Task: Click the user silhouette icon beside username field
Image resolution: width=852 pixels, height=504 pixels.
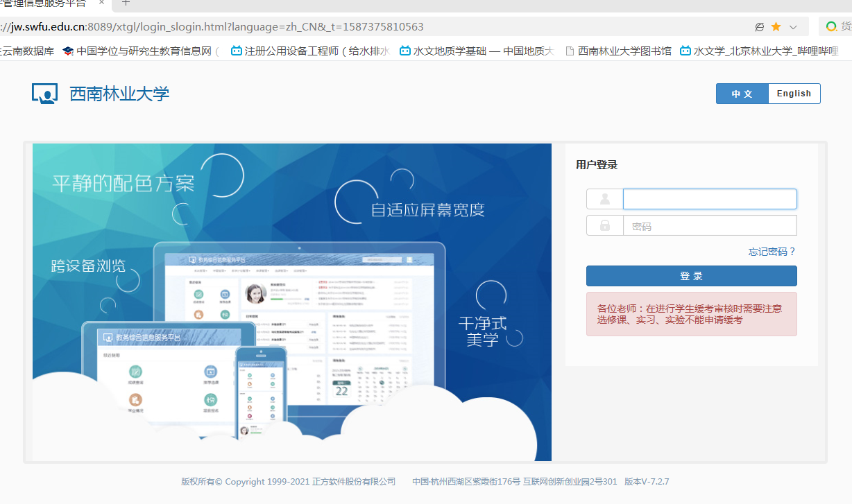Action: coord(604,199)
